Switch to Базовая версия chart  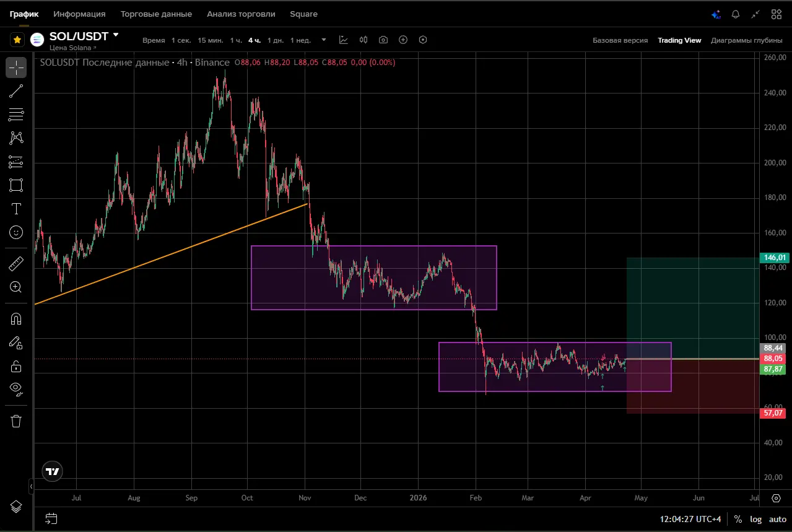click(620, 40)
